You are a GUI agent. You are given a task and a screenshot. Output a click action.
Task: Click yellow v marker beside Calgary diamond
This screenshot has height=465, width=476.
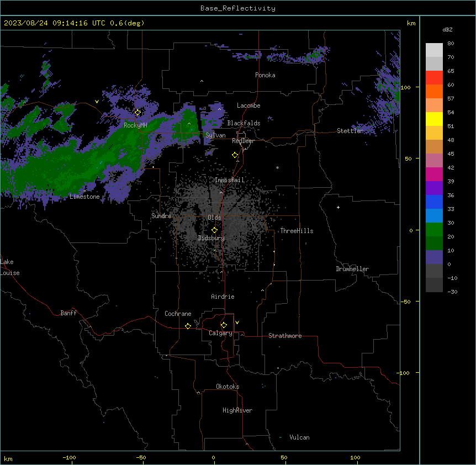(x=237, y=323)
